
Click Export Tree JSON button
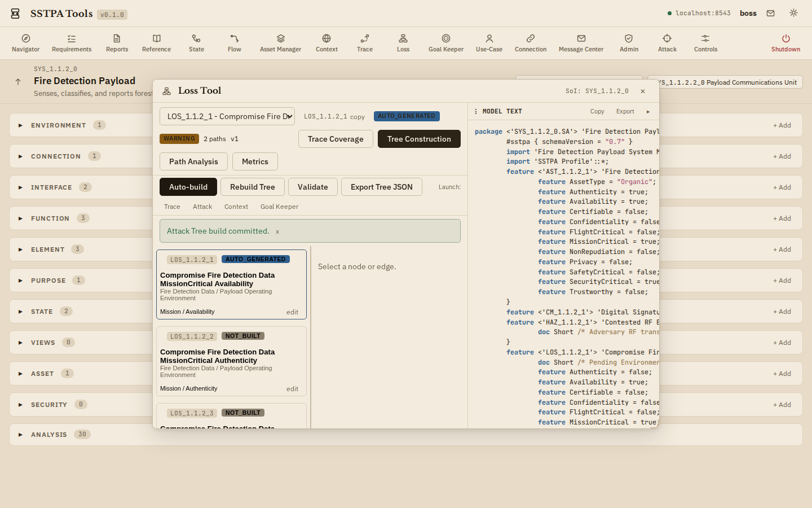pyautogui.click(x=382, y=187)
